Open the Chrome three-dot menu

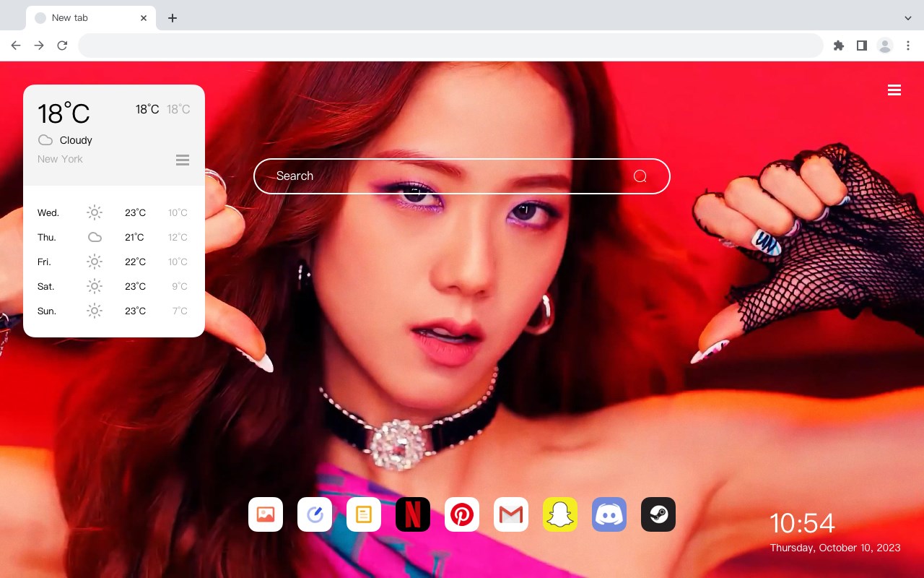click(x=907, y=46)
